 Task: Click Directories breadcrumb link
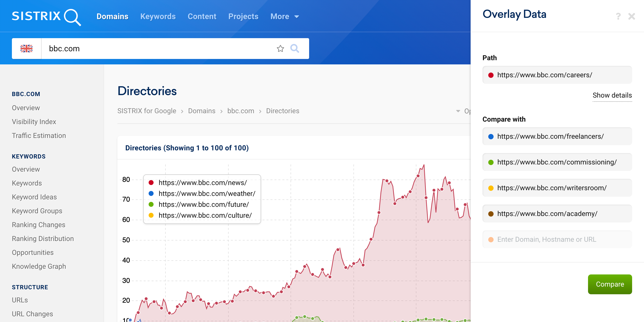click(x=283, y=111)
